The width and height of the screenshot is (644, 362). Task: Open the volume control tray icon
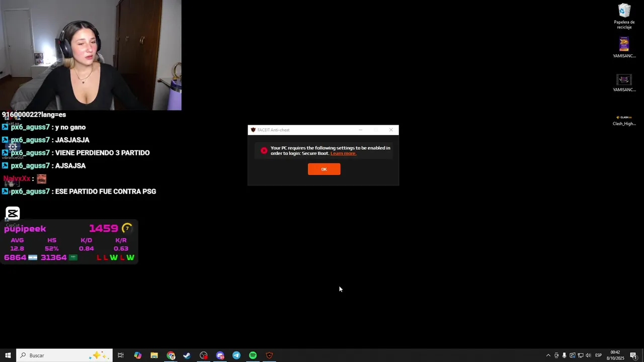(588, 355)
